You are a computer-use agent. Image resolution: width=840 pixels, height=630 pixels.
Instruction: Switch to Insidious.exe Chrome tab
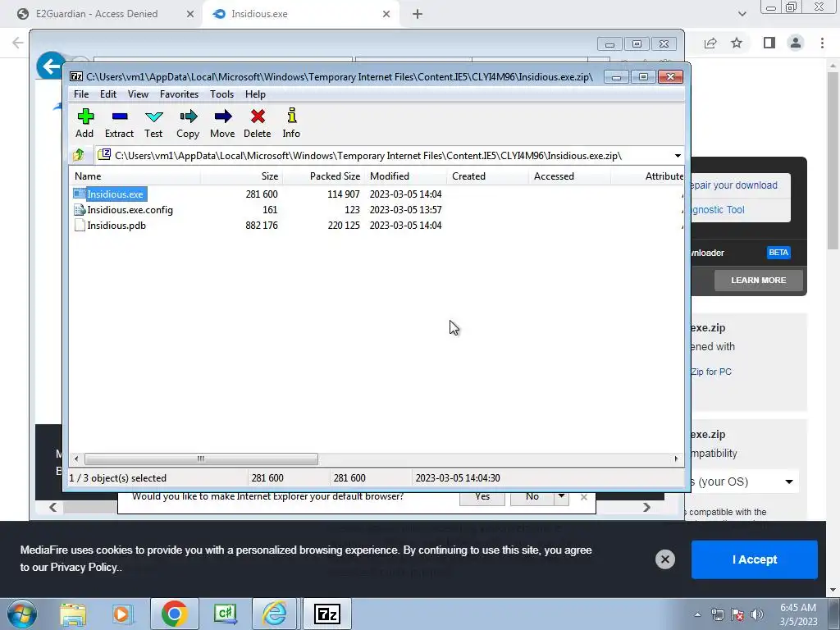(x=259, y=14)
